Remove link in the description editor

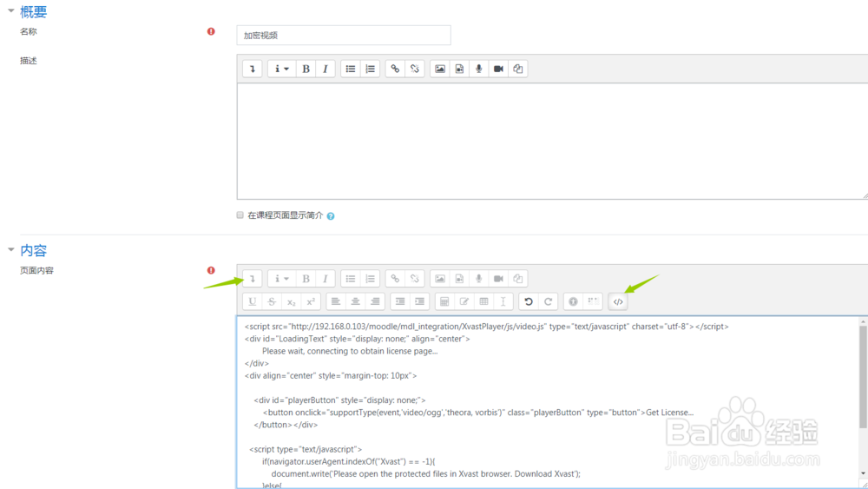(415, 69)
